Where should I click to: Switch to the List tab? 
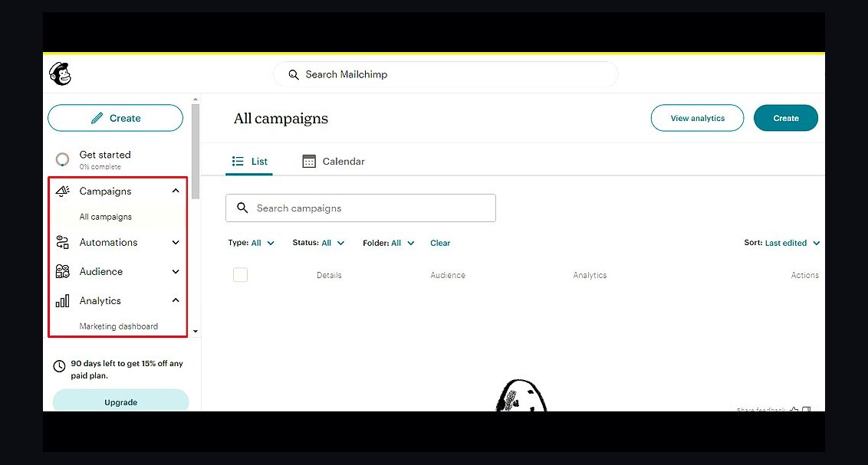click(x=249, y=162)
